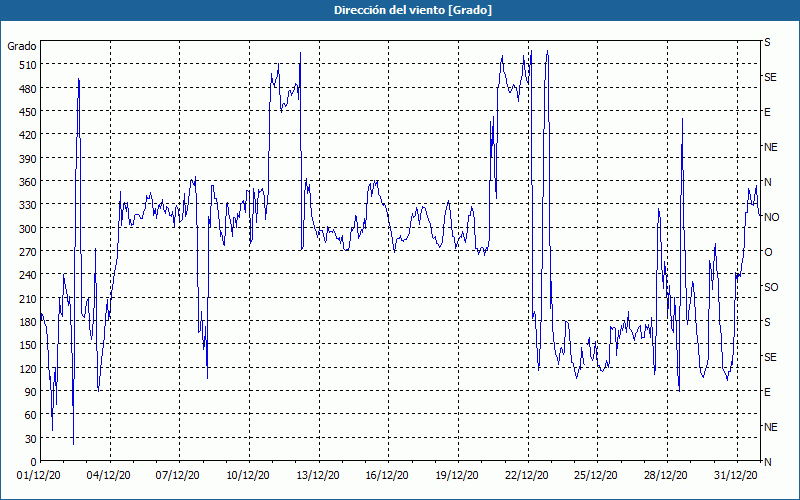Select the date label 28/12/20
This screenshot has height=500, width=800.
(665, 476)
